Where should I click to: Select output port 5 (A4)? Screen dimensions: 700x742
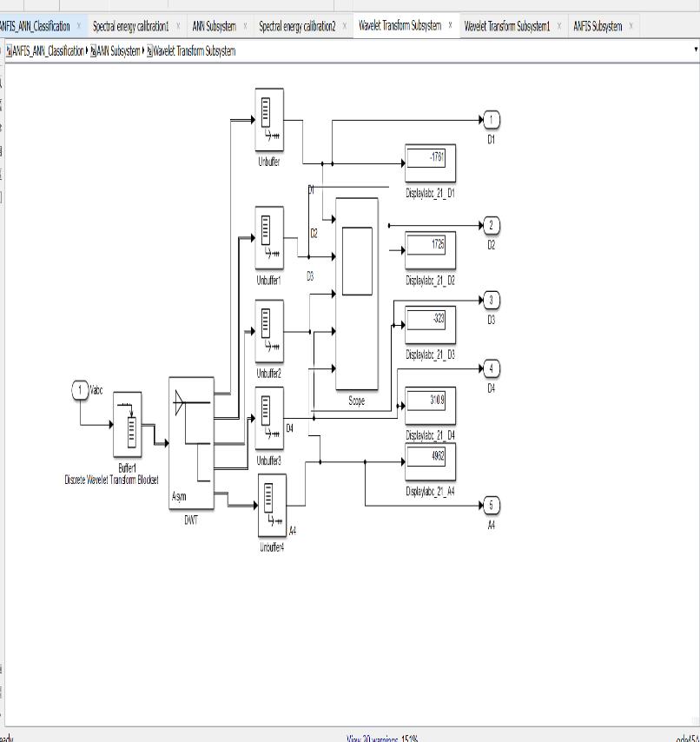coord(492,506)
